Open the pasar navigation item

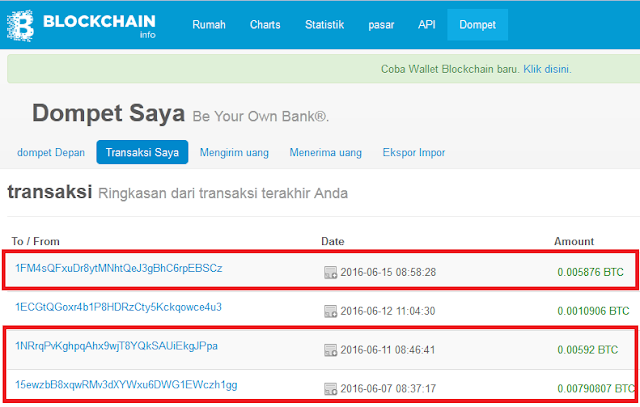point(381,25)
